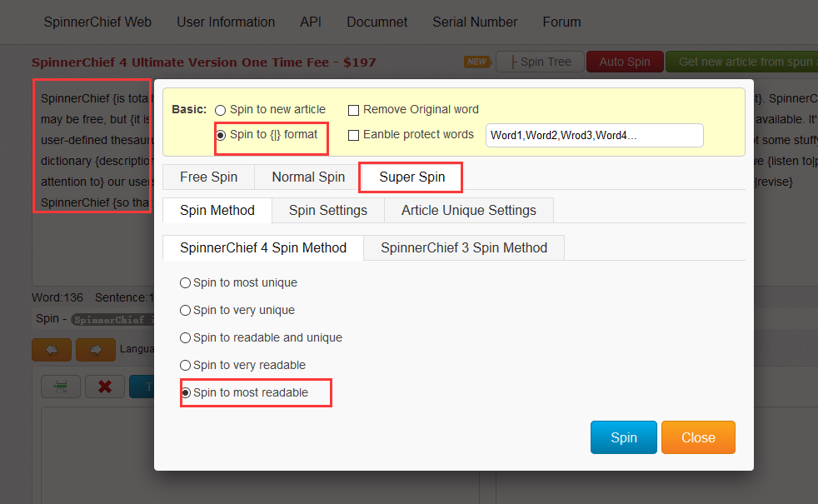Screen dimensions: 818x504
Task: Click the orange right arrow button
Action: (x=95, y=350)
